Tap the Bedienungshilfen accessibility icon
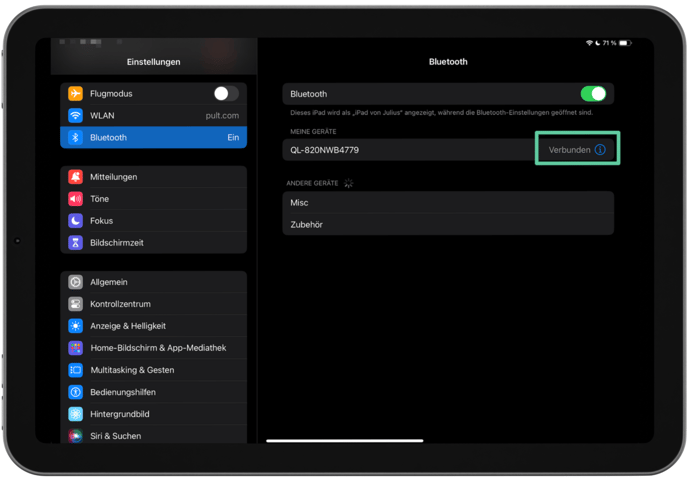Image resolution: width=688 pixels, height=480 pixels. [x=75, y=392]
